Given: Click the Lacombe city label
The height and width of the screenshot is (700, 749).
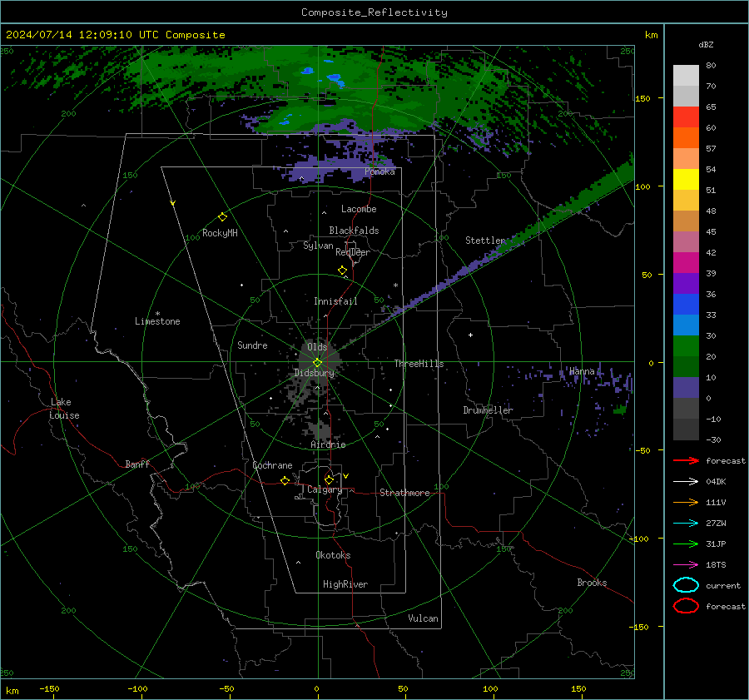Looking at the screenshot, I should [x=359, y=209].
